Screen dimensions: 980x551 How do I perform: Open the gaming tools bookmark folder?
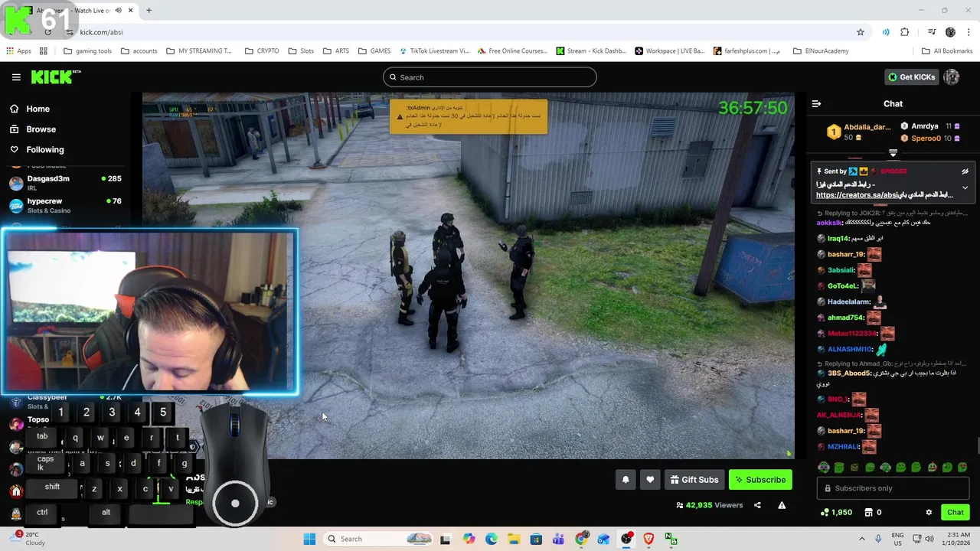pyautogui.click(x=88, y=51)
